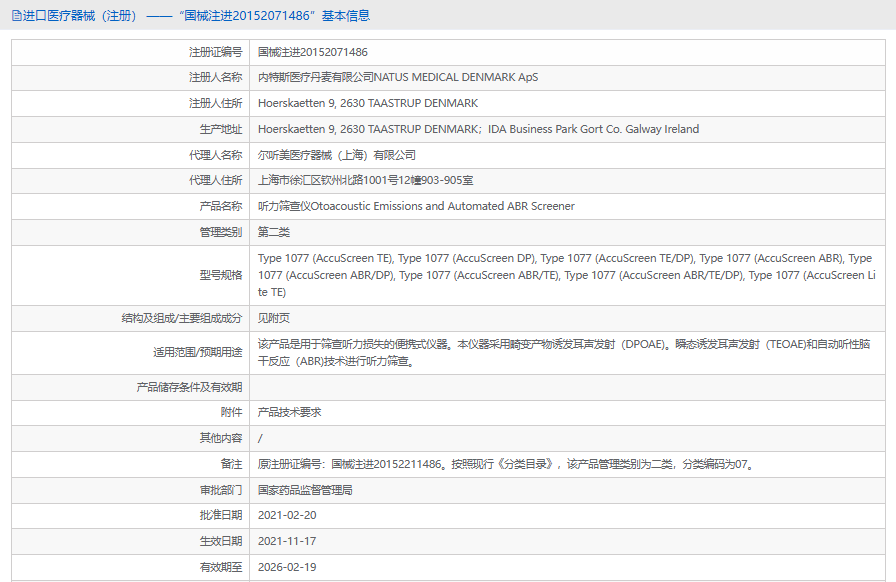Click product name Otoacoustic Emissions and Automated ABR Screener
Image resolution: width=896 pixels, height=582 pixels.
click(416, 206)
